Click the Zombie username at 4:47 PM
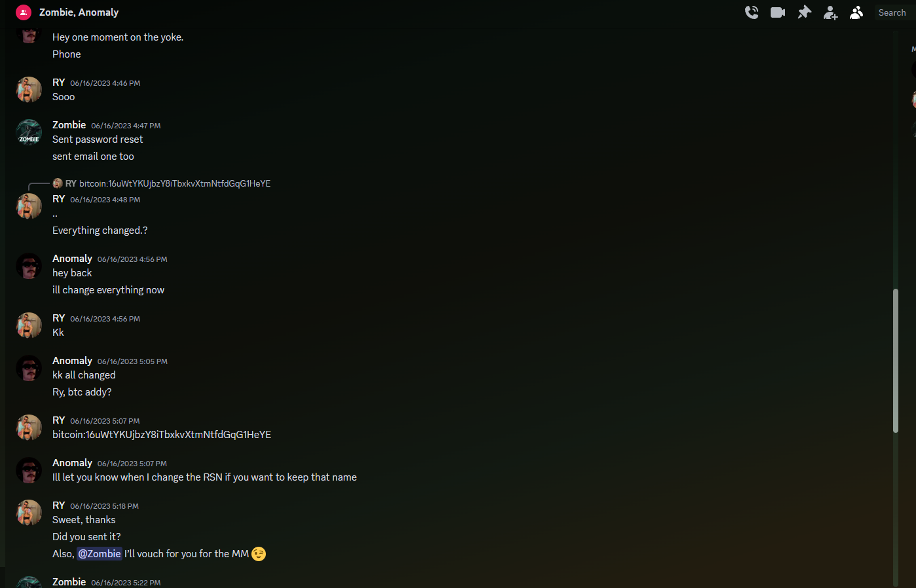Screen dimensions: 916x588 69,125
